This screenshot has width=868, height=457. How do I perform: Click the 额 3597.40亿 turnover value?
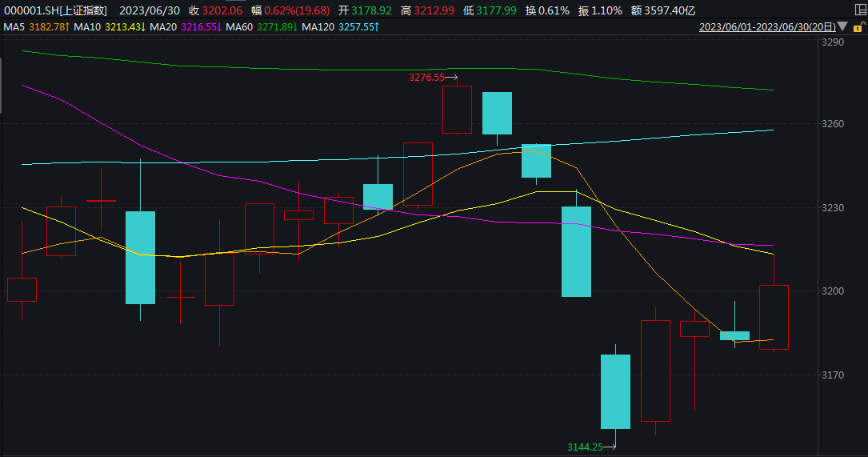coord(663,10)
